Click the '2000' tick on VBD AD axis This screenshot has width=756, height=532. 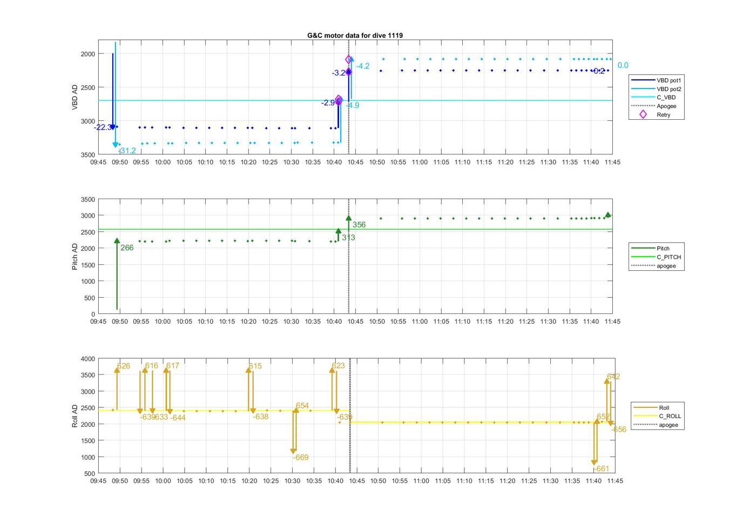88,54
